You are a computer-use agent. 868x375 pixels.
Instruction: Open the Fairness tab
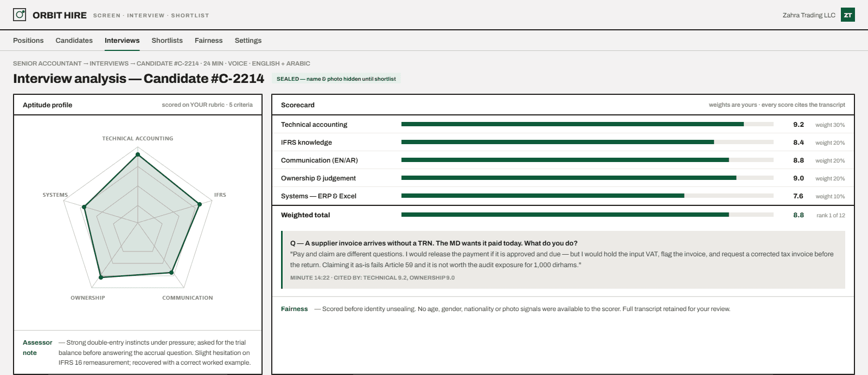[x=208, y=40]
